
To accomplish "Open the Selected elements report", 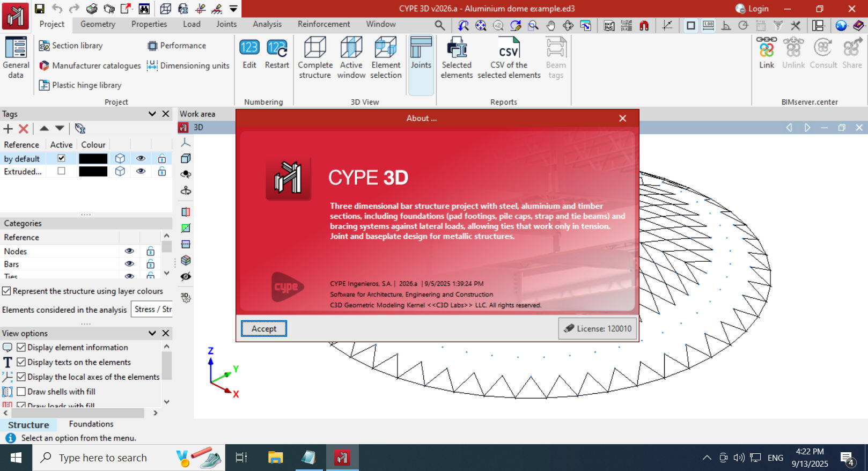I will 457,58.
